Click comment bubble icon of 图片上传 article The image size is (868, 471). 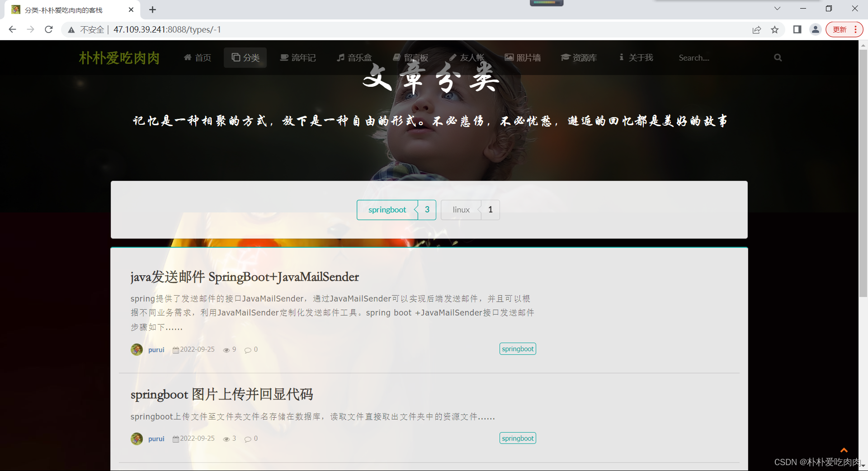click(248, 439)
